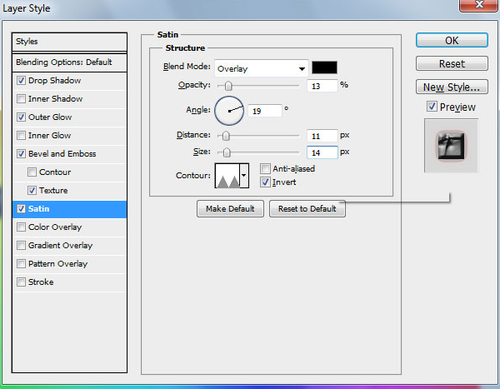Toggle the Drop Shadow checkbox

(21, 80)
